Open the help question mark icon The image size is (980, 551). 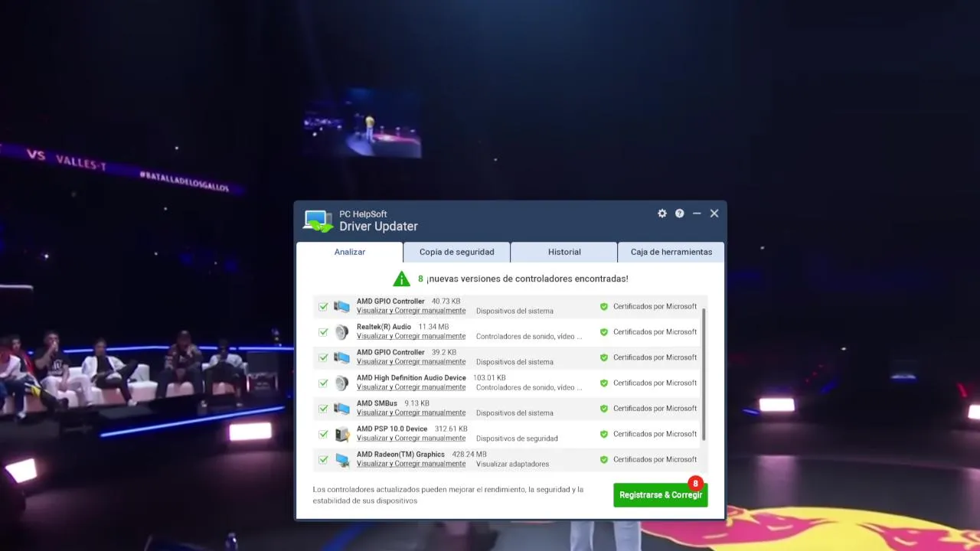click(x=679, y=214)
